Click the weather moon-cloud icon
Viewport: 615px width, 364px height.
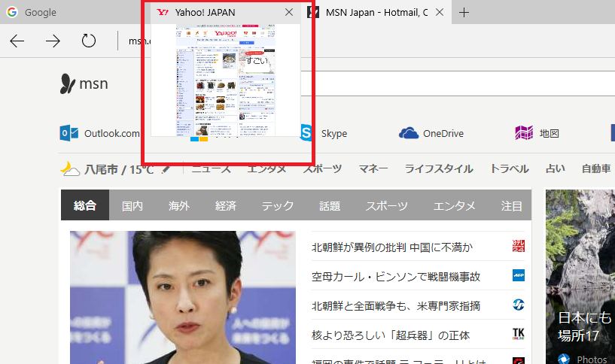tap(70, 169)
